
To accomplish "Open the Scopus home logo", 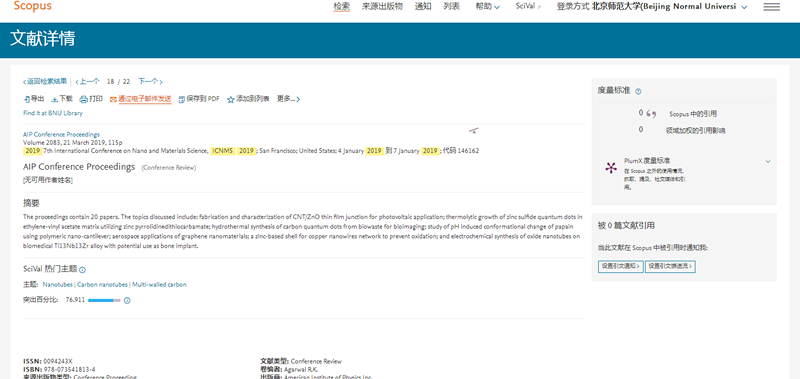I will (x=33, y=6).
